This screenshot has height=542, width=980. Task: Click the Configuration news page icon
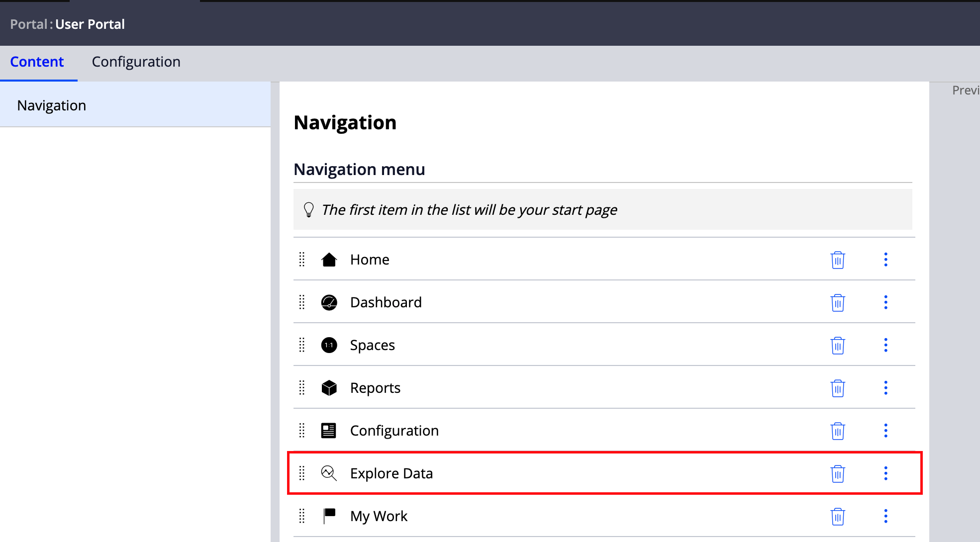click(x=329, y=431)
